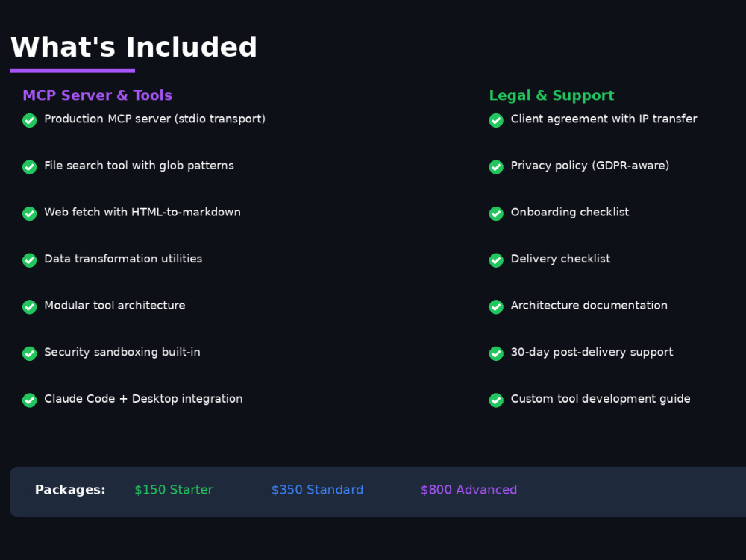
Task: Select the $150 Starter package
Action: [174, 490]
